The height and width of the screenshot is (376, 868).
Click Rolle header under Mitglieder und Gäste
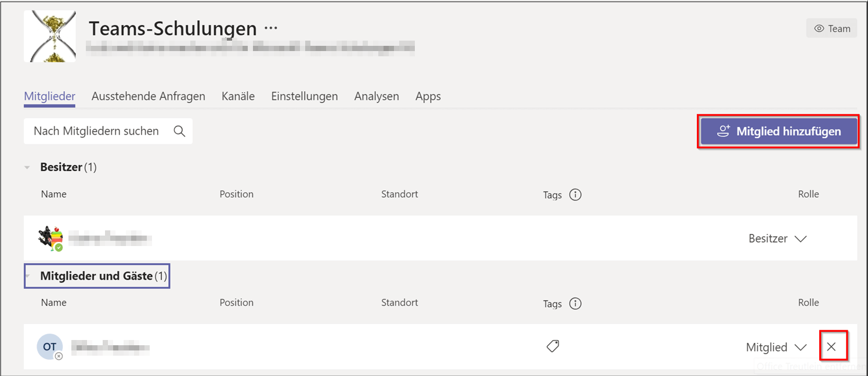[x=808, y=302]
